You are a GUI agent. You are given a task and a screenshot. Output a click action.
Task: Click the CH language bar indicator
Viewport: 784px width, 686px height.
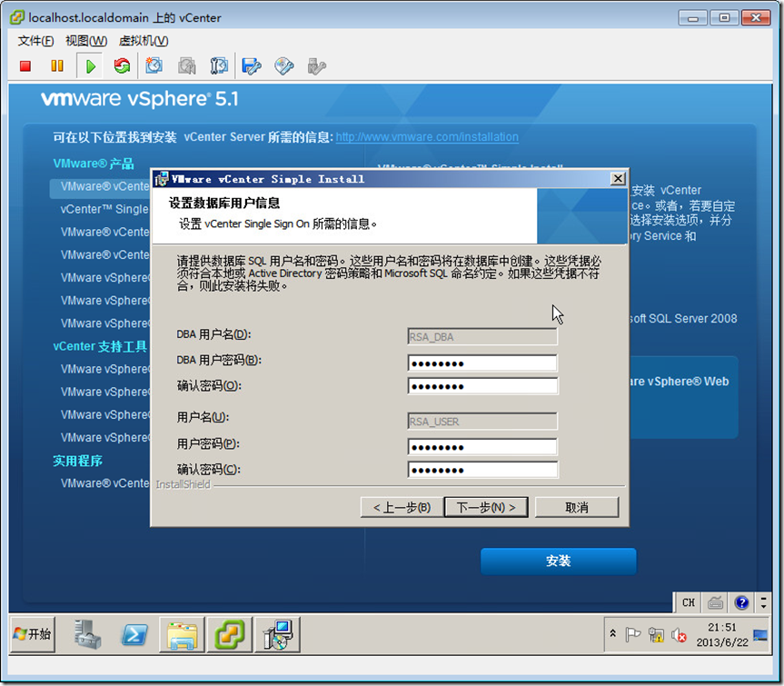click(688, 602)
